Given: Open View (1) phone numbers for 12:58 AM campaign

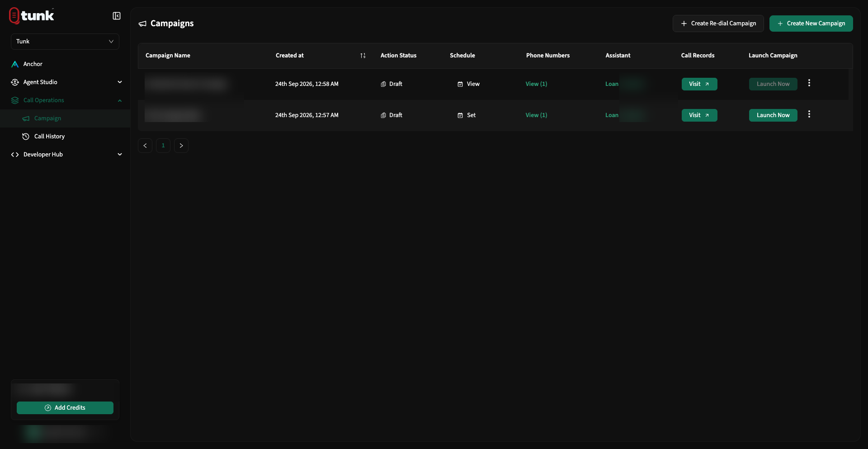Looking at the screenshot, I should [x=536, y=84].
